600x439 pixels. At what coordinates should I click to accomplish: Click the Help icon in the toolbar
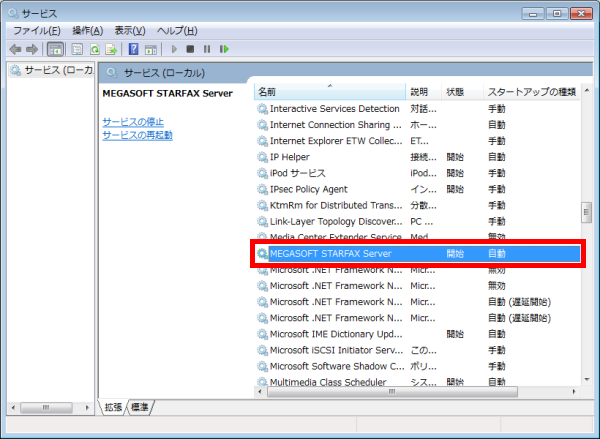(x=134, y=49)
